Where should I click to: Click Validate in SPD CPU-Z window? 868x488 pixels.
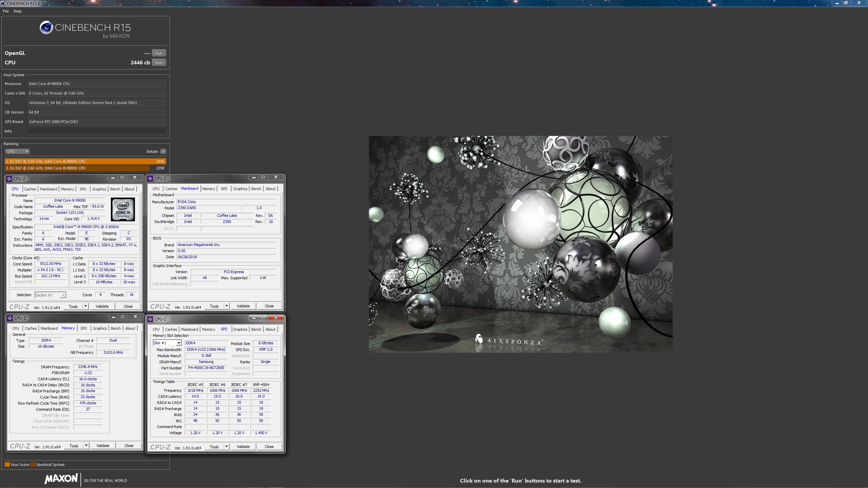243,447
